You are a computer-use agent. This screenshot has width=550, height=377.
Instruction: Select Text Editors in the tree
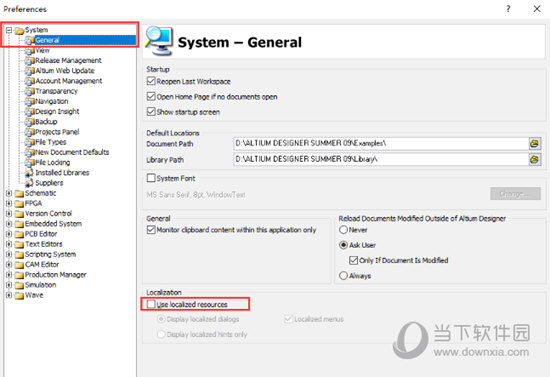click(44, 244)
